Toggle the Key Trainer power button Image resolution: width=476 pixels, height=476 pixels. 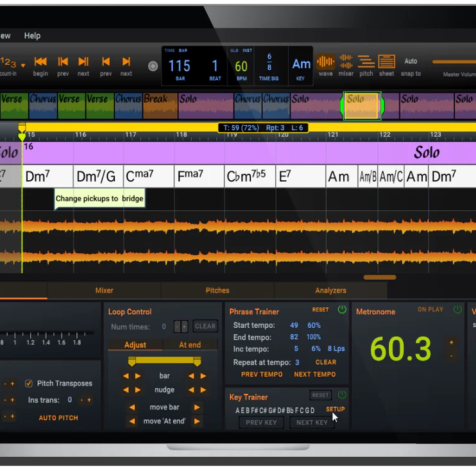tap(342, 395)
